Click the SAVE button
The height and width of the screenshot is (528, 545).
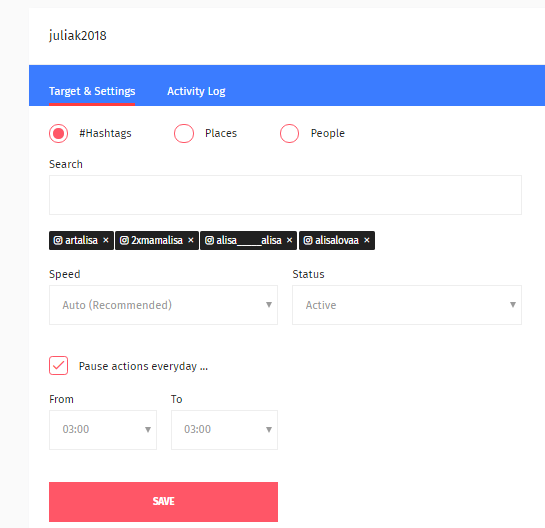tap(163, 502)
